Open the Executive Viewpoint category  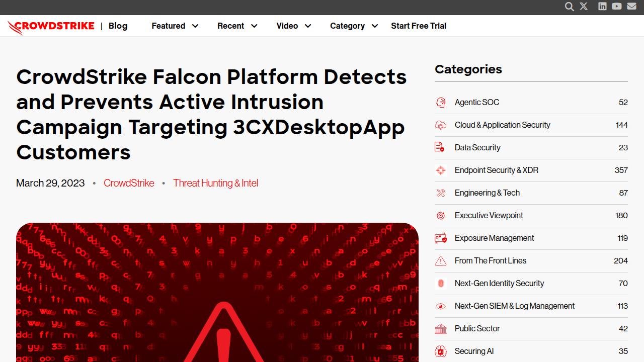pos(489,215)
